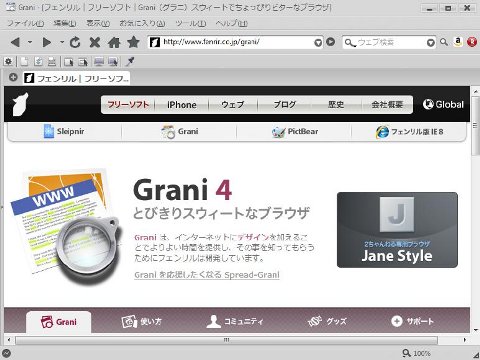Click the pin icon in second toolbar
The image size is (480, 360).
pos(130,61)
